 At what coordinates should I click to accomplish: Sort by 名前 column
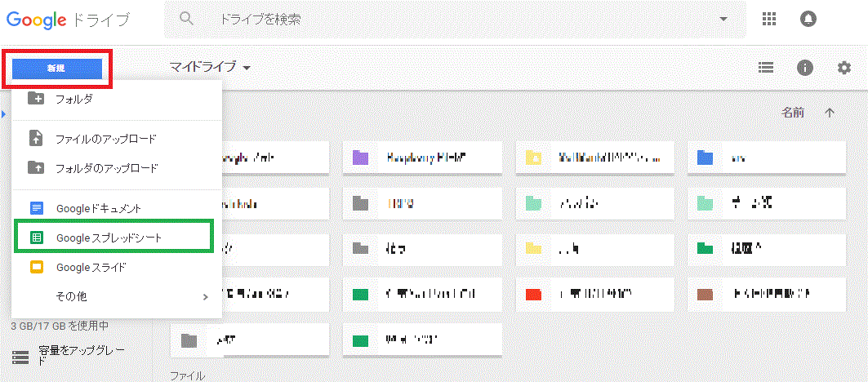click(x=793, y=113)
